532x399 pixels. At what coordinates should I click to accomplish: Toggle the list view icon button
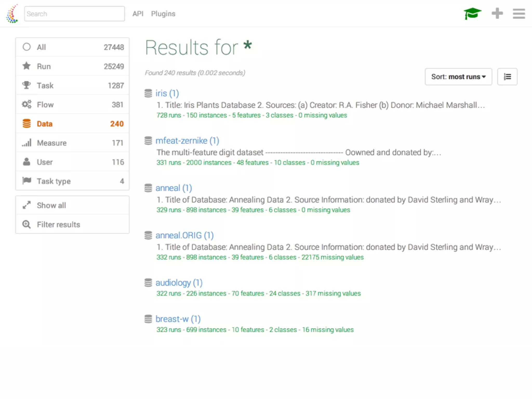pos(507,77)
